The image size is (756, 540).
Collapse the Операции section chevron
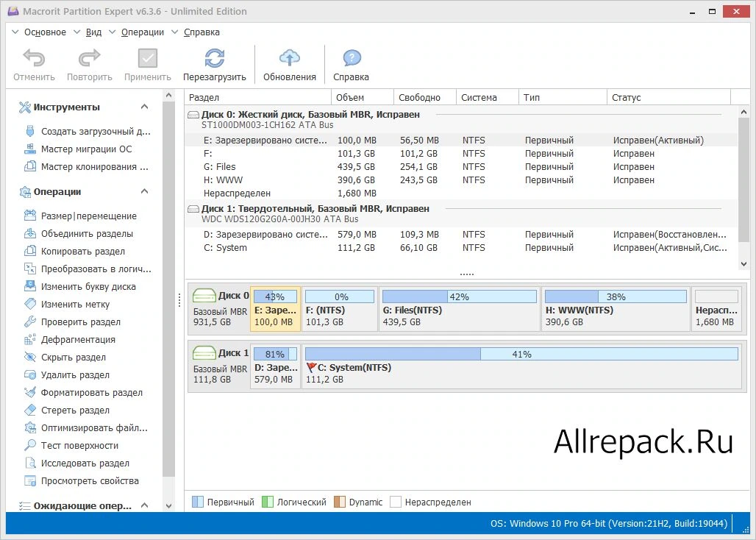144,191
